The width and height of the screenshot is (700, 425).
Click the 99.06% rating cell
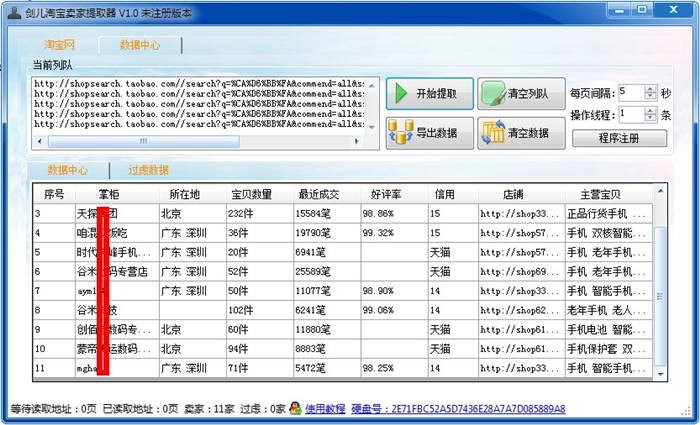pos(394,310)
